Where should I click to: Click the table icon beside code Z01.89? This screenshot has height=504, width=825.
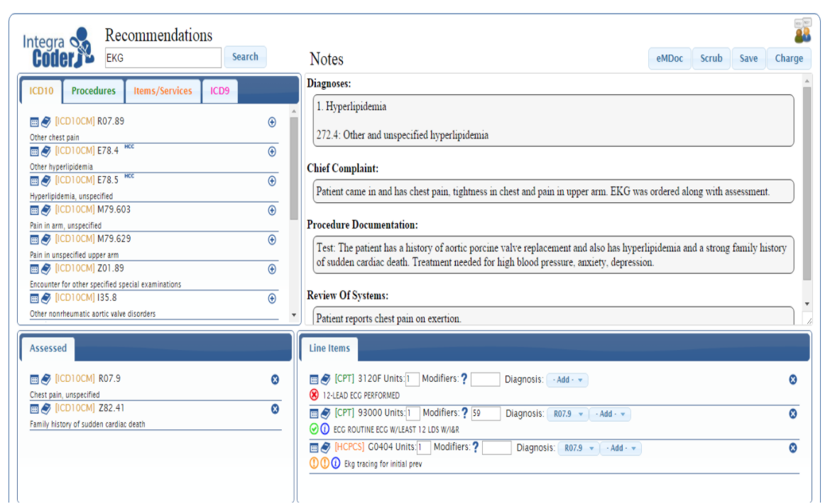pyautogui.click(x=34, y=269)
